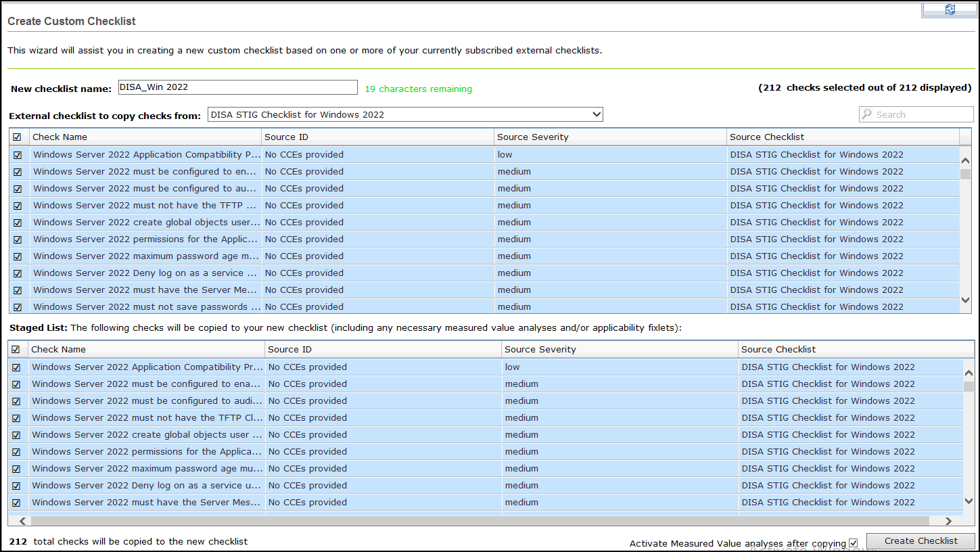Click Check Name header in upper table
Image resolution: width=980 pixels, height=552 pixels.
(x=60, y=137)
